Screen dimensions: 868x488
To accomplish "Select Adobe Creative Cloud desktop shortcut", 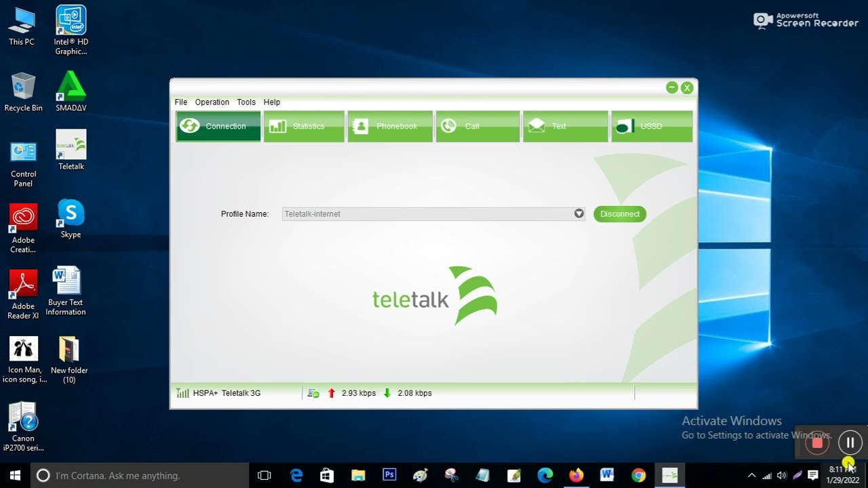I will pyautogui.click(x=23, y=230).
